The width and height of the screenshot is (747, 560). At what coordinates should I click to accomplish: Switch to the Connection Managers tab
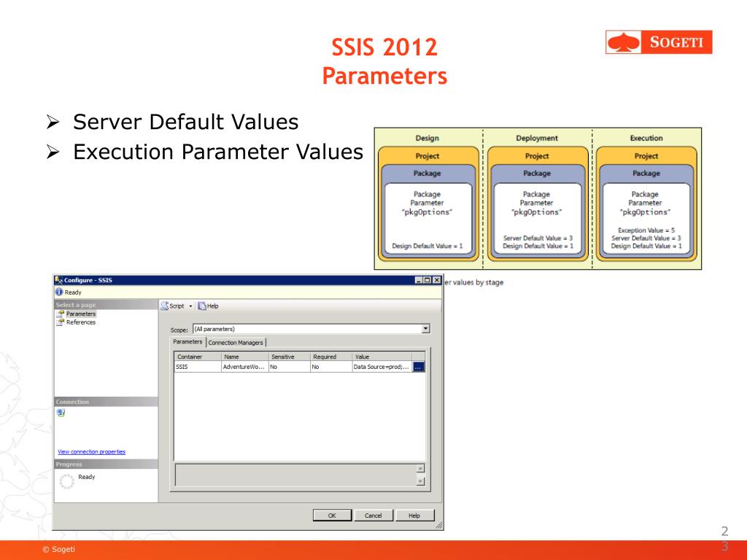pyautogui.click(x=236, y=343)
